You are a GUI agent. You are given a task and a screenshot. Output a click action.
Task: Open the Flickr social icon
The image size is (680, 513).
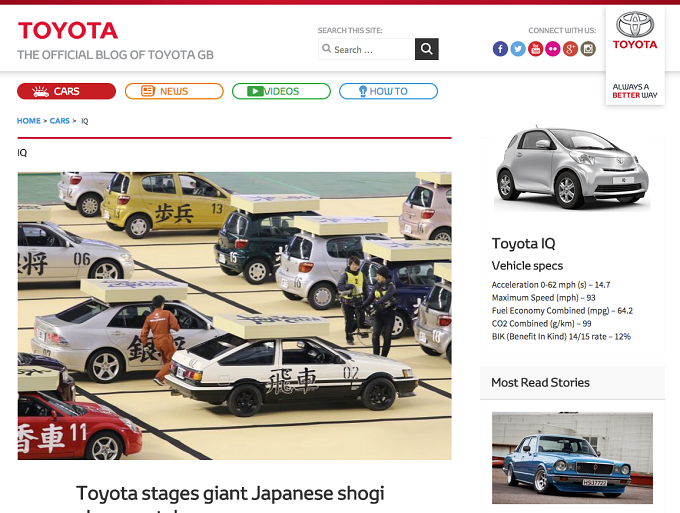(x=553, y=49)
